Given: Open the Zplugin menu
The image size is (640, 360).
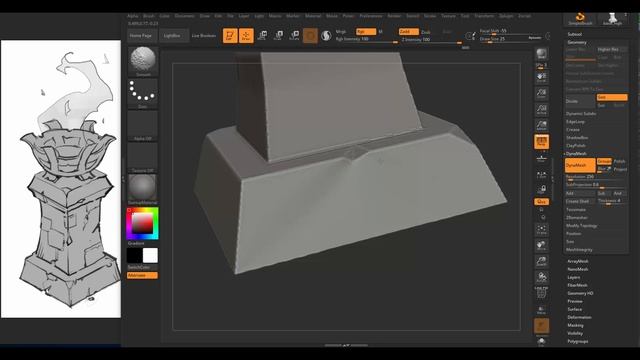Looking at the screenshot, I should pos(506,16).
